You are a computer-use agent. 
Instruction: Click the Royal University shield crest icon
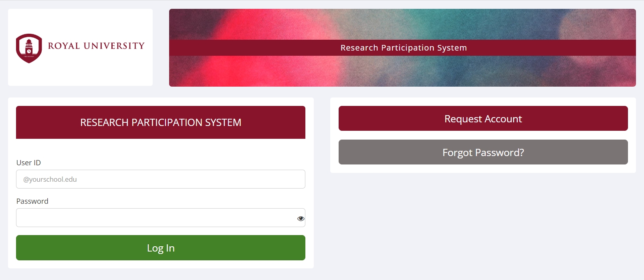click(x=29, y=48)
